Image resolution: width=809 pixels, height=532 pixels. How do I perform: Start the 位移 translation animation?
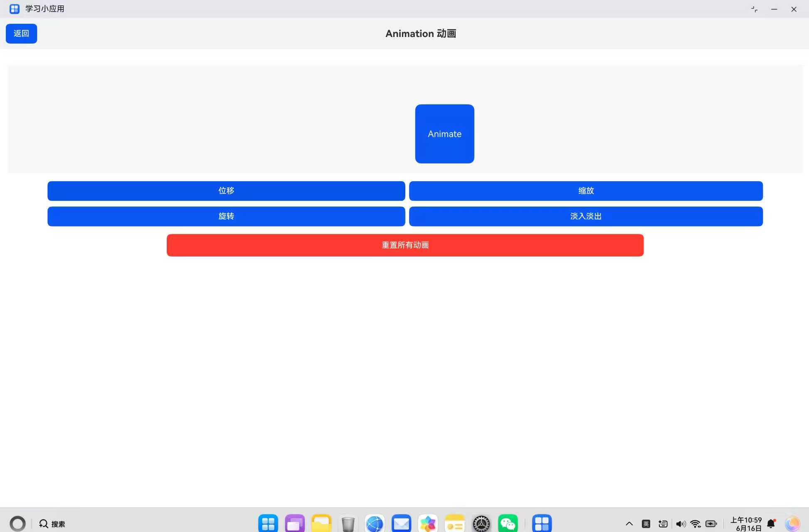226,191
